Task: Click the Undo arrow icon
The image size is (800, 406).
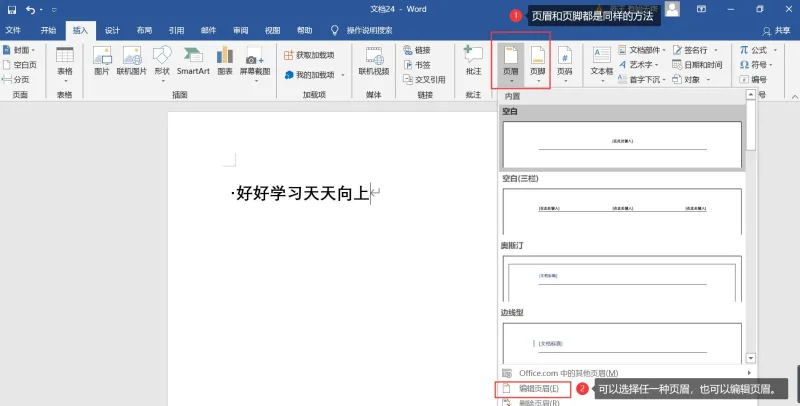Action: coord(31,10)
